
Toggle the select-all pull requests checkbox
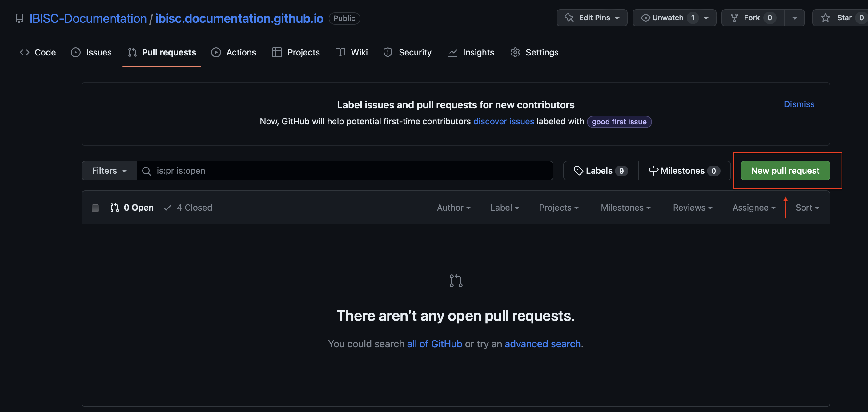pos(95,208)
